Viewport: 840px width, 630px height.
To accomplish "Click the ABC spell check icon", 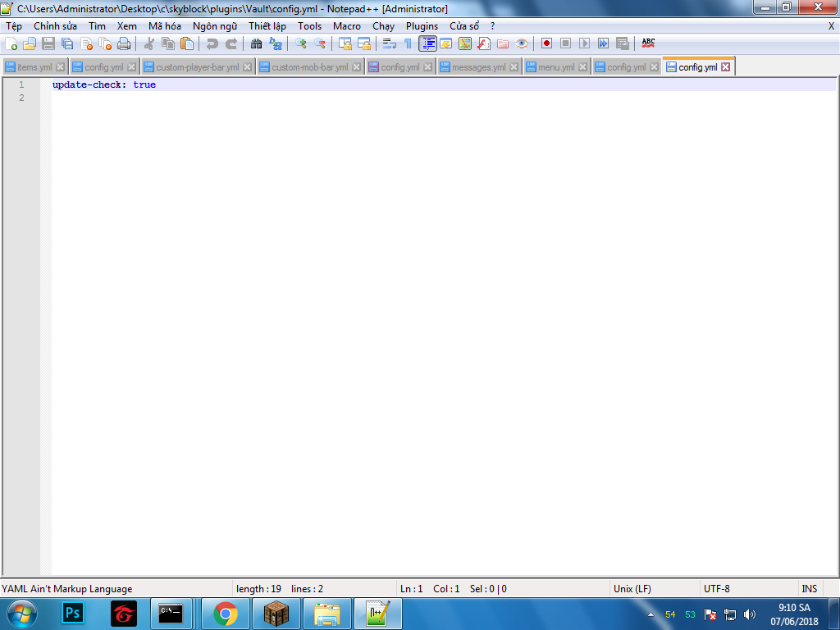I will point(648,43).
